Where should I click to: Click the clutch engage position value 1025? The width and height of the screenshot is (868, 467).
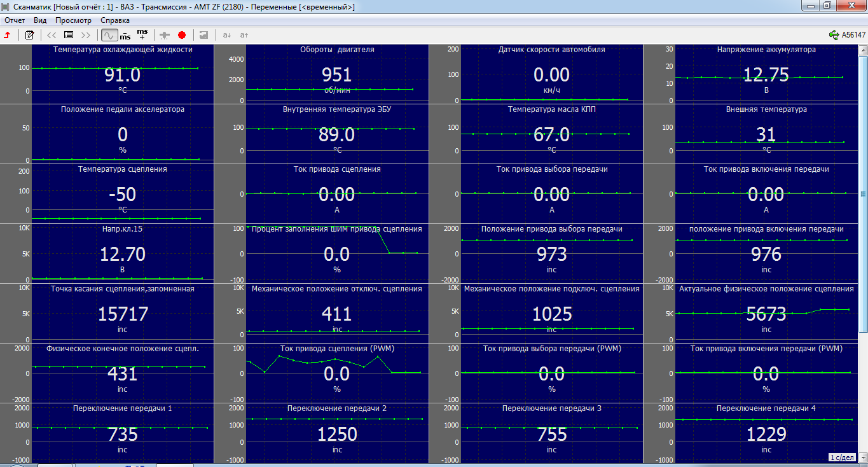(x=552, y=314)
